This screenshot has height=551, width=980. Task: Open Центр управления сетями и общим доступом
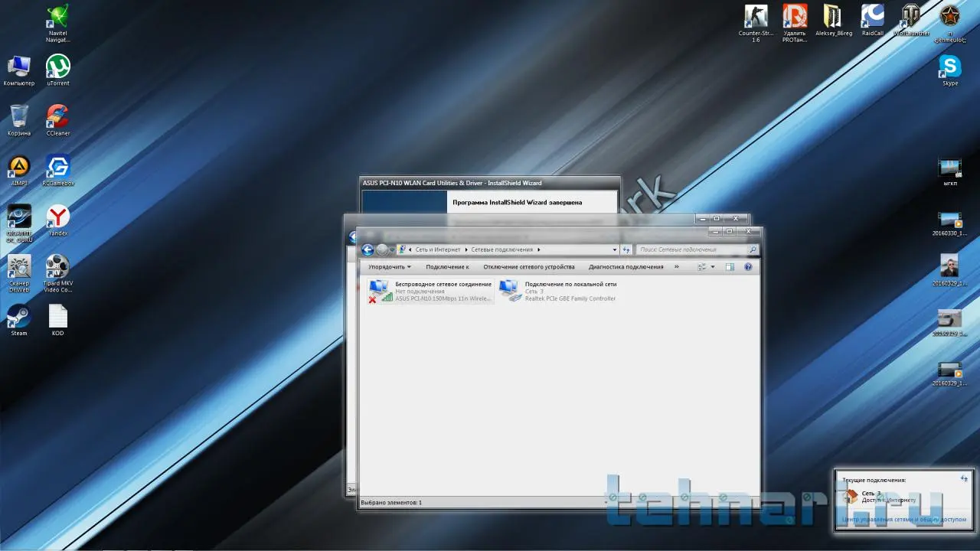[x=904, y=519]
